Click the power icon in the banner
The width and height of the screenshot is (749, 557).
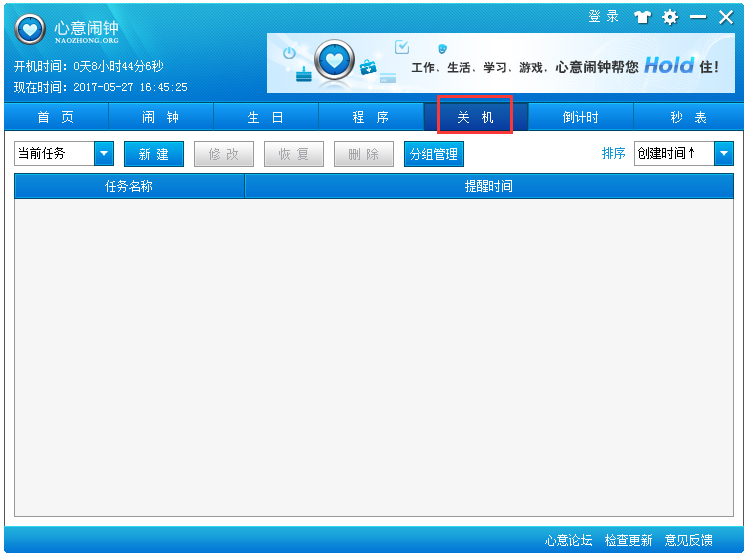coord(289,52)
